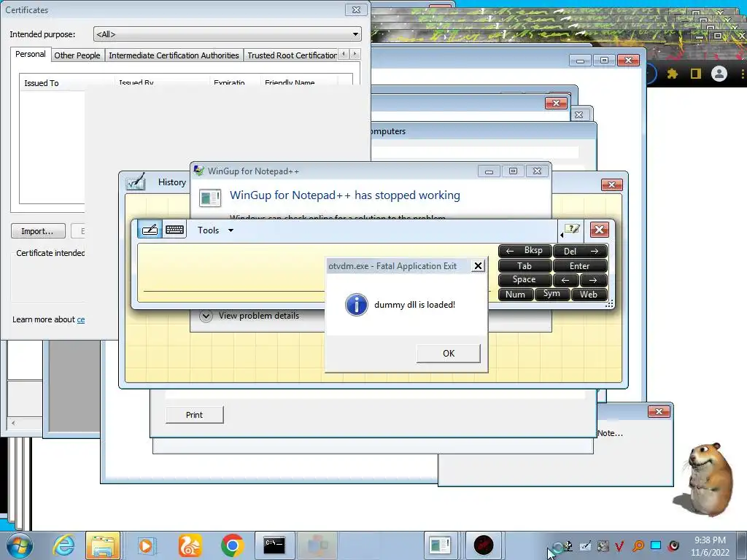Click the Import... button in Certificates
747x560 pixels.
[37, 231]
